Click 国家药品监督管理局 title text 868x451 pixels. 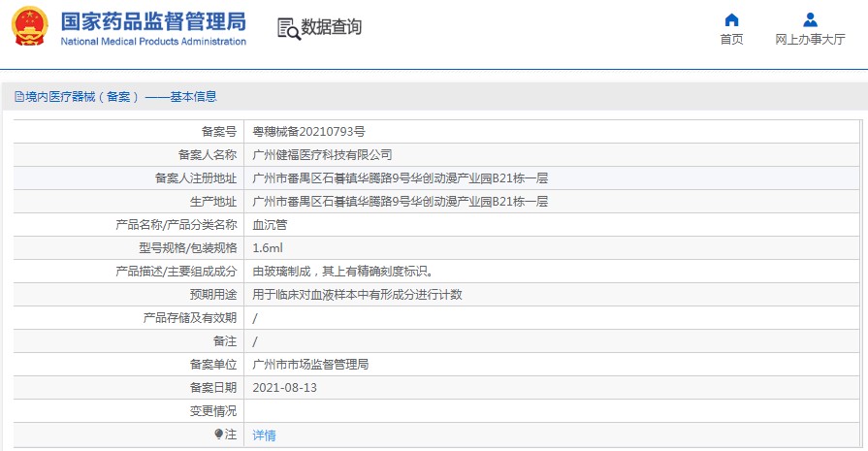coord(153,22)
